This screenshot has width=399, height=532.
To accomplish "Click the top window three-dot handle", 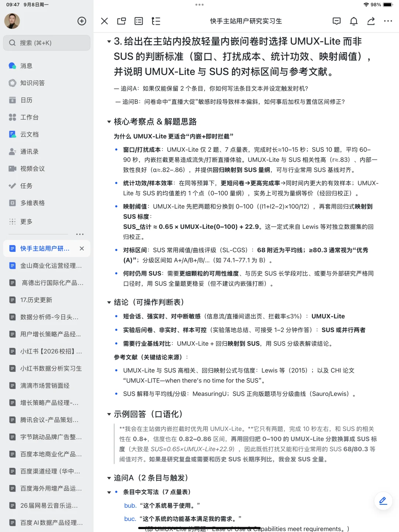I will tap(199, 5).
